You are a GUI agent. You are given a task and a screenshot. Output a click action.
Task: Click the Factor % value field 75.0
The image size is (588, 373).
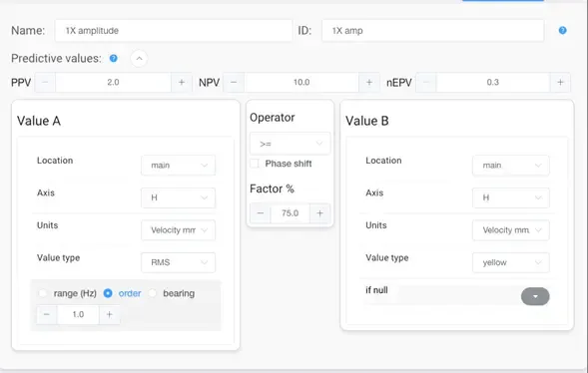pos(290,213)
